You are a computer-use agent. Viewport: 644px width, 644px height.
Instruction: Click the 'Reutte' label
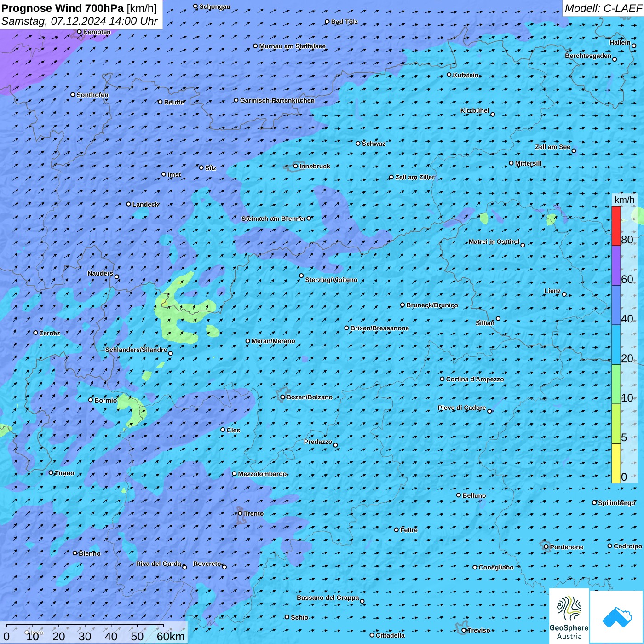point(174,102)
